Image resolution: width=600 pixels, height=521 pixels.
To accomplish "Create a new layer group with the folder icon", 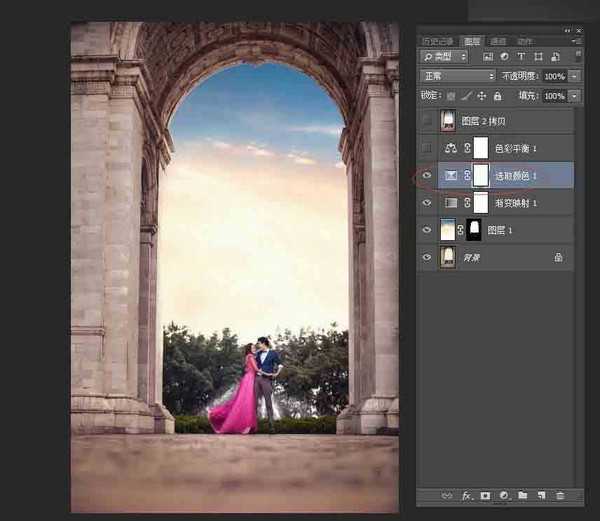I will [x=523, y=496].
